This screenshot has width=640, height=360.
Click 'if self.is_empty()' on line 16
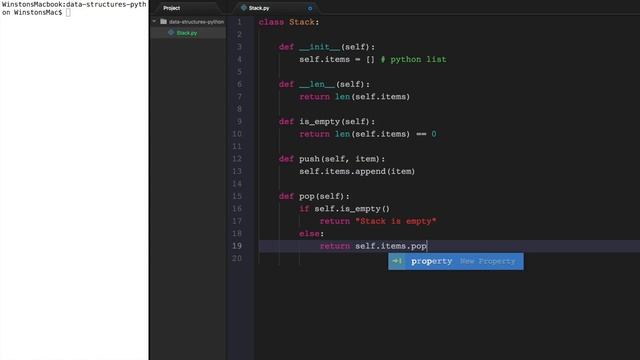344,209
